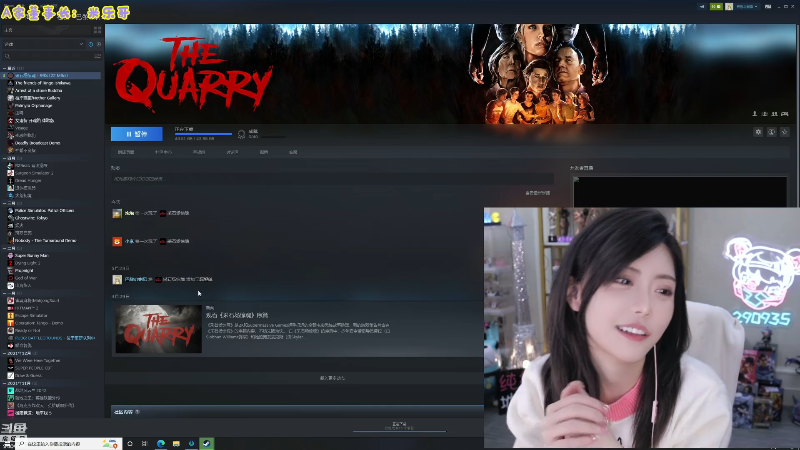Open the Store Page tab
Viewport: 800px width, 450px height.
click(126, 152)
